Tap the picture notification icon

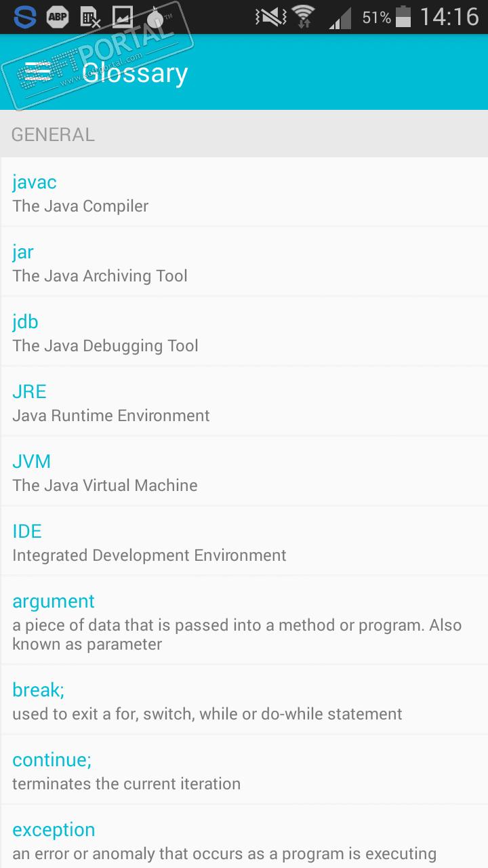point(123,16)
